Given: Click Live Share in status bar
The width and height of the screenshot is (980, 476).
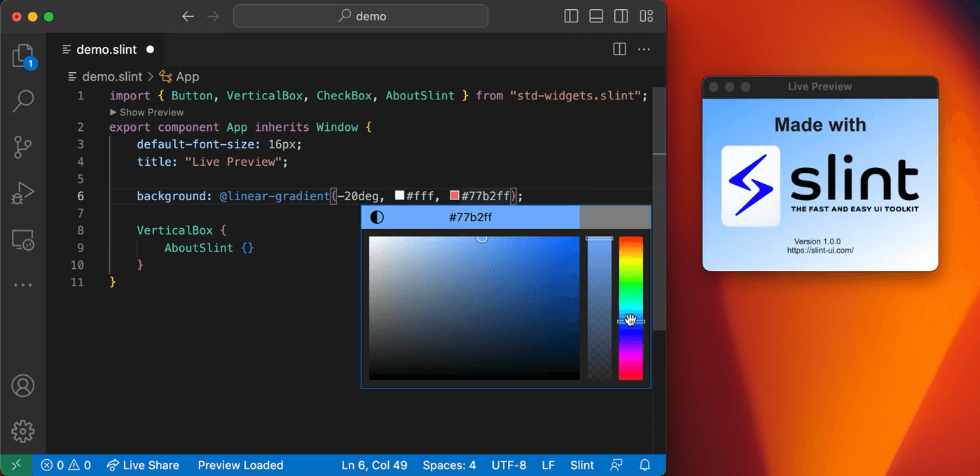Looking at the screenshot, I should (143, 465).
